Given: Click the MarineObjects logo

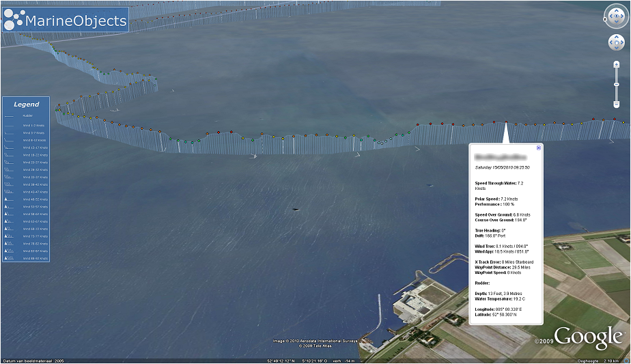Looking at the screenshot, I should pyautogui.click(x=65, y=20).
